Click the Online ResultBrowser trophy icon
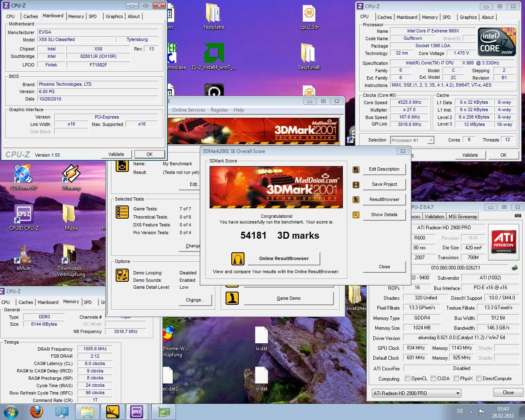The image size is (525, 420). [238, 259]
